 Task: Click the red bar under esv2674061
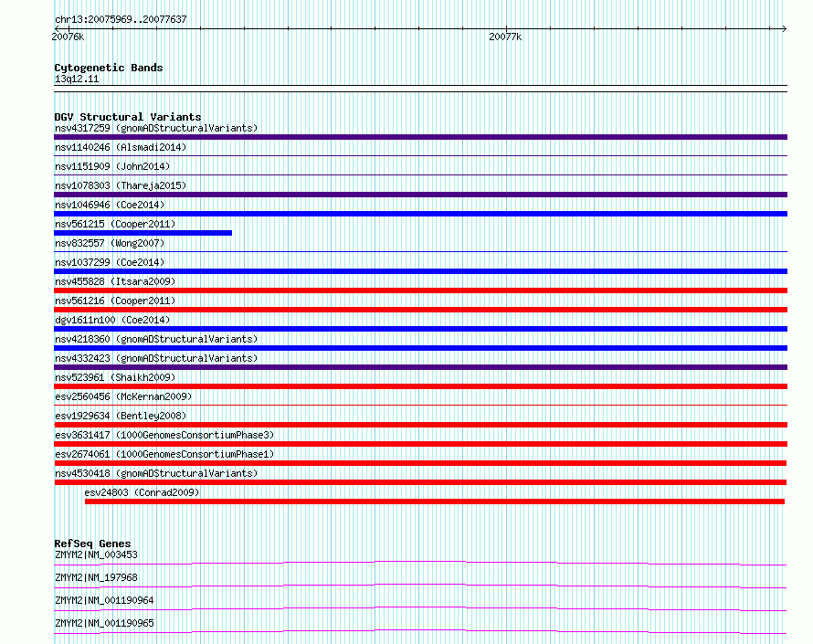click(420, 463)
